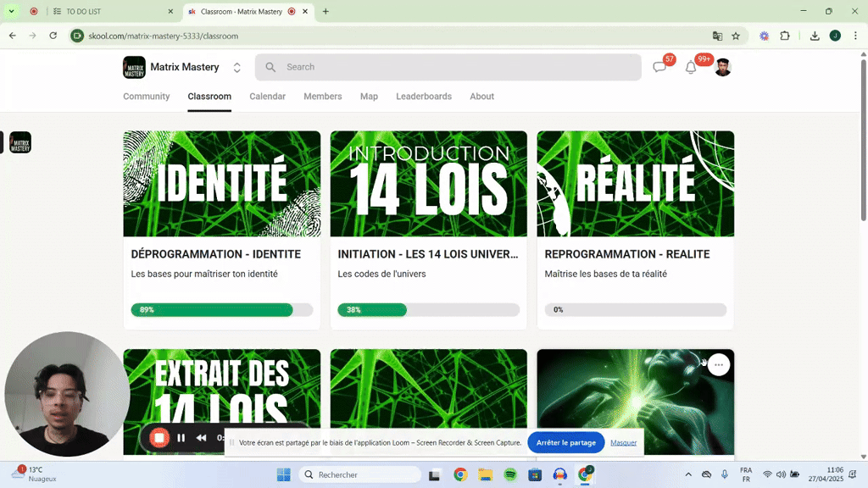Click the Masquer link in the sharing banner
Screen dimensions: 868x488
pyautogui.click(x=623, y=442)
